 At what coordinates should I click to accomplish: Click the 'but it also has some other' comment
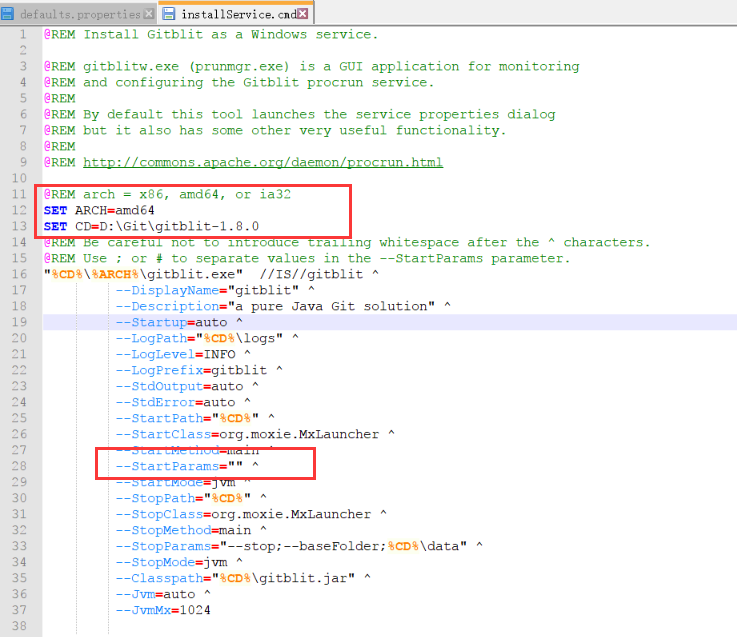[x=275, y=130]
